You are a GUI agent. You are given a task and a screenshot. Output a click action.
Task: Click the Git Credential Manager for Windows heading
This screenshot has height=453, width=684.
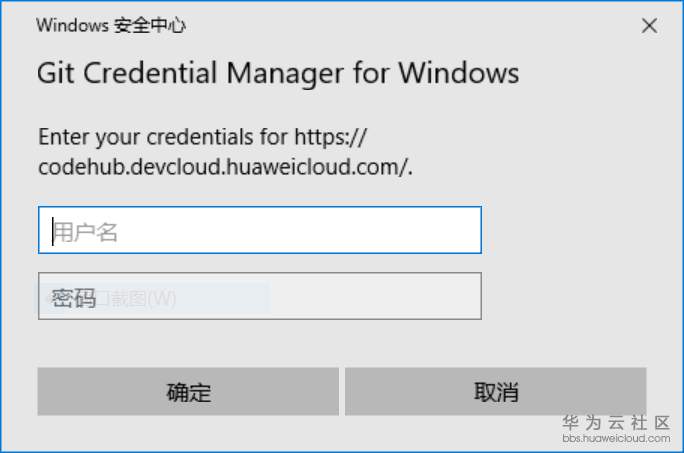[x=278, y=73]
